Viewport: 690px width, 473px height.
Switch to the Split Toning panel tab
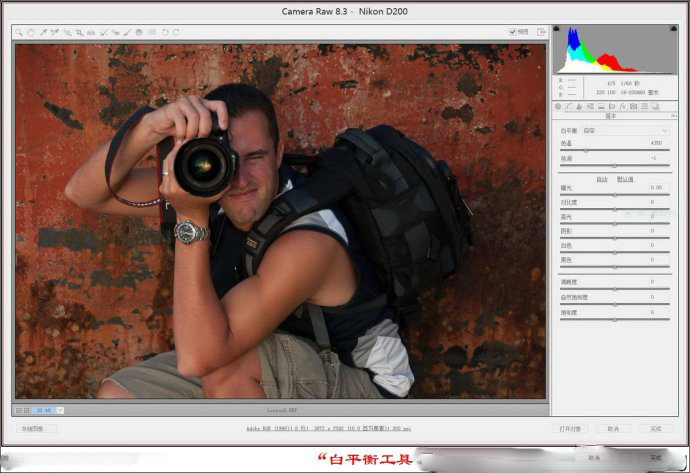click(x=601, y=106)
